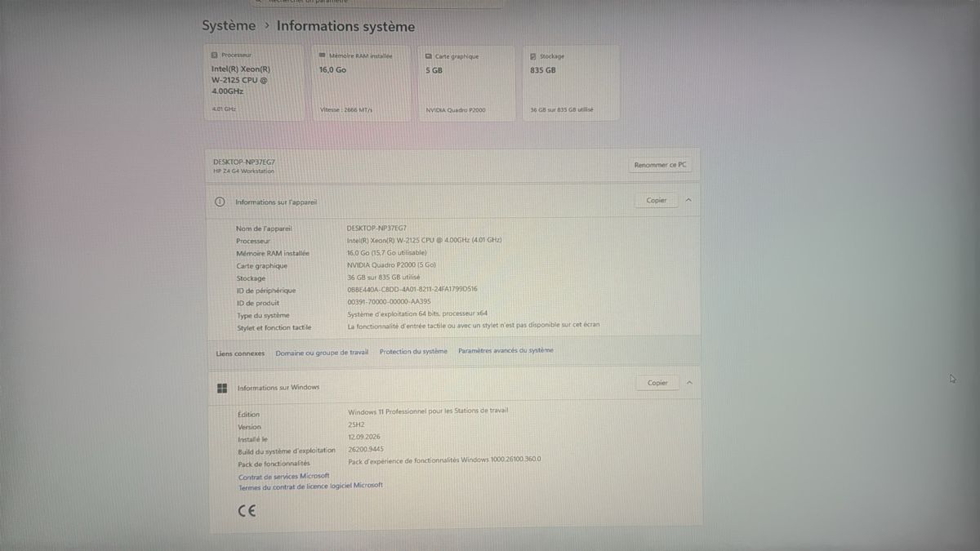Click the Rename this PC button (Renommer ce PC)
Screen dimensions: 980x551
(660, 165)
